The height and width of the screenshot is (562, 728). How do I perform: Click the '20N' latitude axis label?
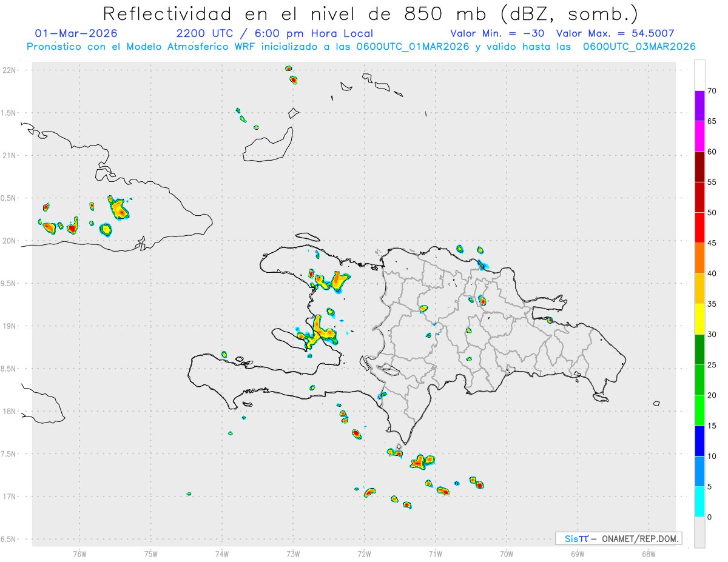tap(10, 241)
